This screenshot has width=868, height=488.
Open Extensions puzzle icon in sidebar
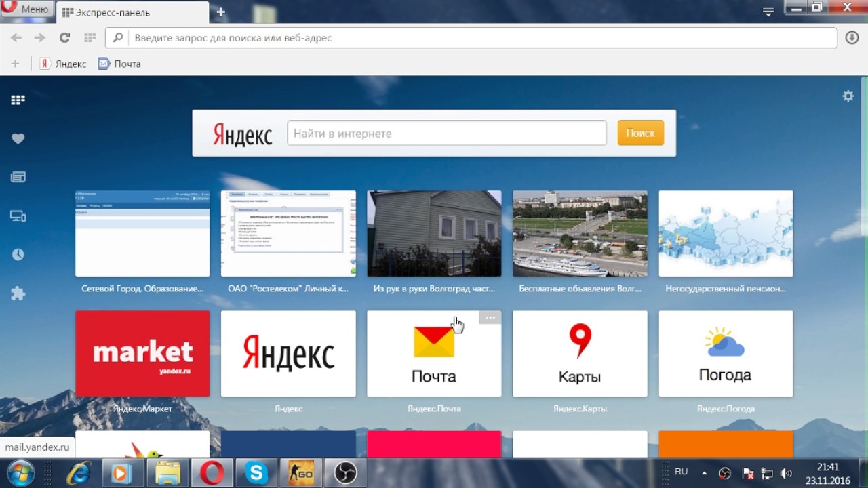click(18, 293)
